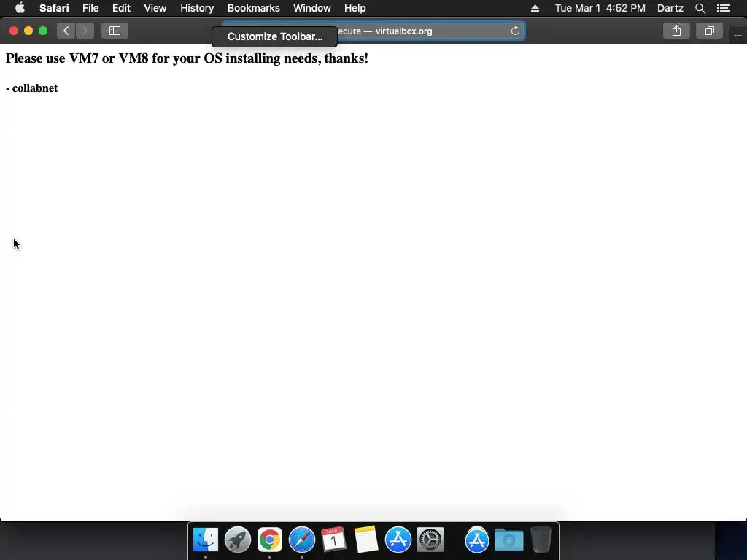Viewport: 747px width, 560px height.
Task: Go back with Safari back button
Action: pyautogui.click(x=66, y=31)
